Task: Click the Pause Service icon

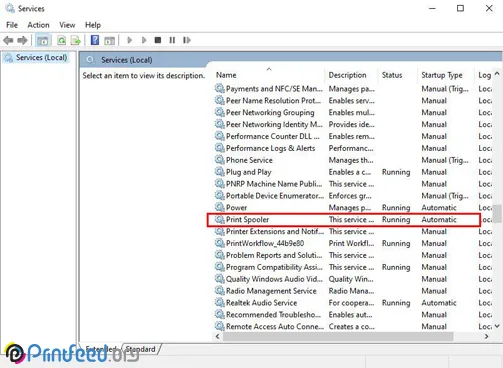Action: (172, 40)
